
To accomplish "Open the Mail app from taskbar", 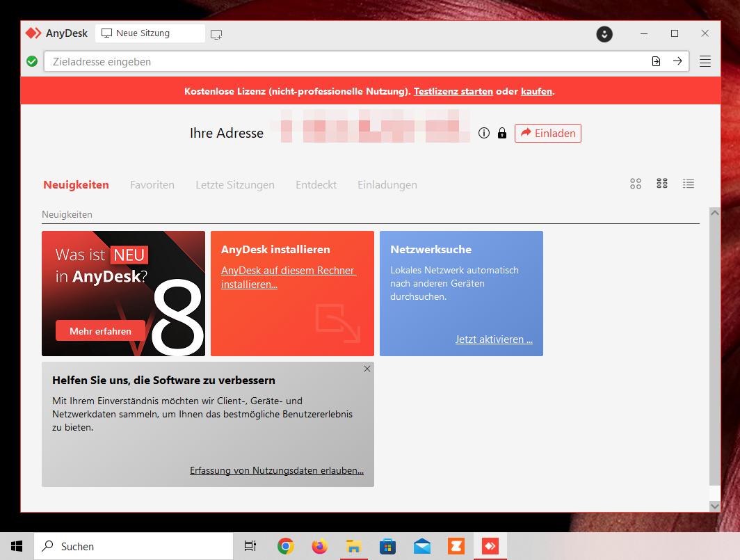I will (422, 546).
